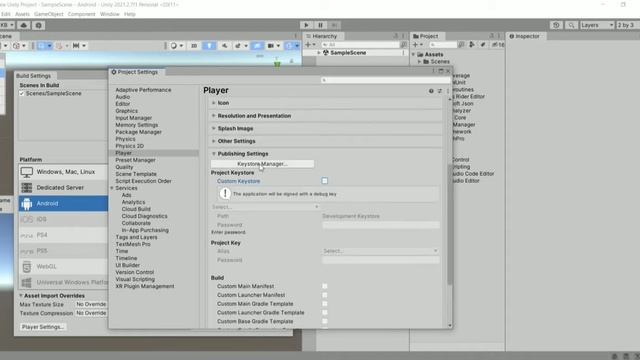Click the Keystore Manager button

[x=262, y=164]
